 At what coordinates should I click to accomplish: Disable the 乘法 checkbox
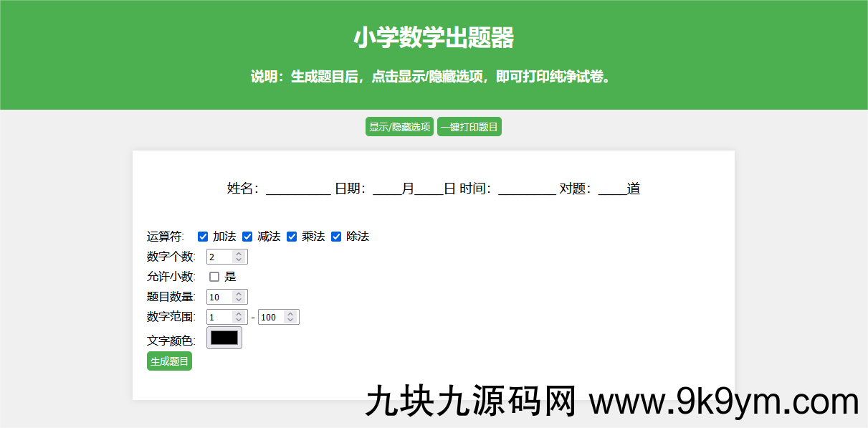point(292,237)
